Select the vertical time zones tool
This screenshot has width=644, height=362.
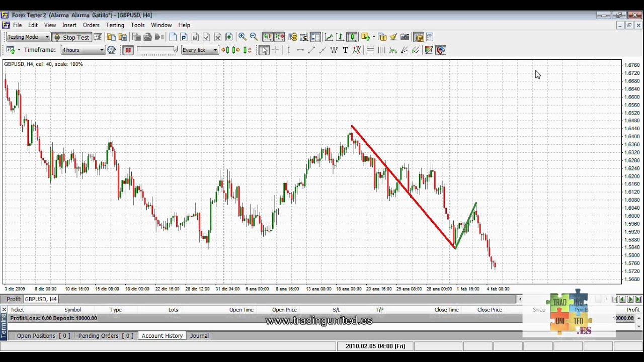(381, 50)
